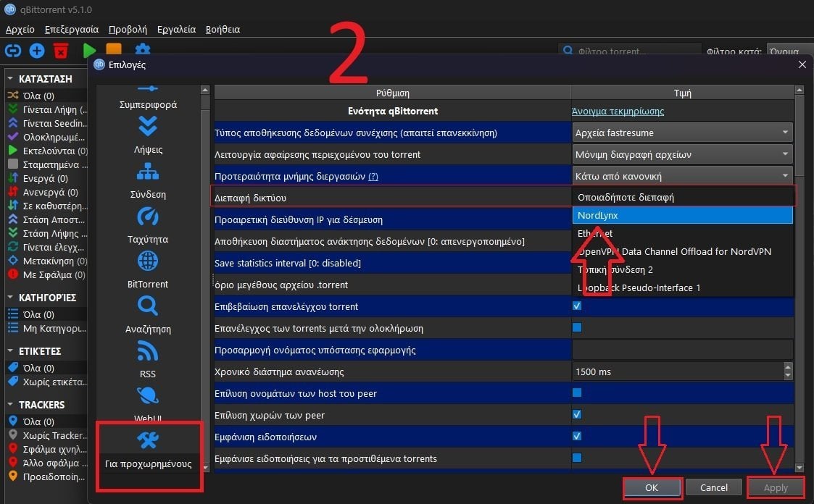Open the Αρχείο menu
The height and width of the screenshot is (504, 814).
(20, 30)
